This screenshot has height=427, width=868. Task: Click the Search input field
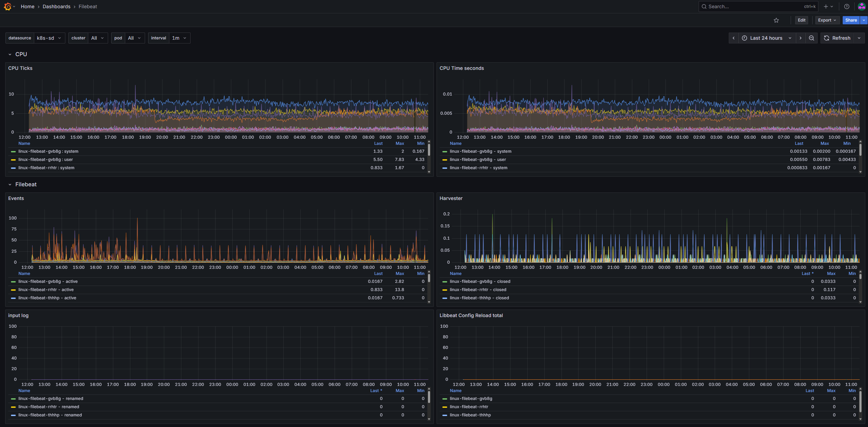click(753, 7)
